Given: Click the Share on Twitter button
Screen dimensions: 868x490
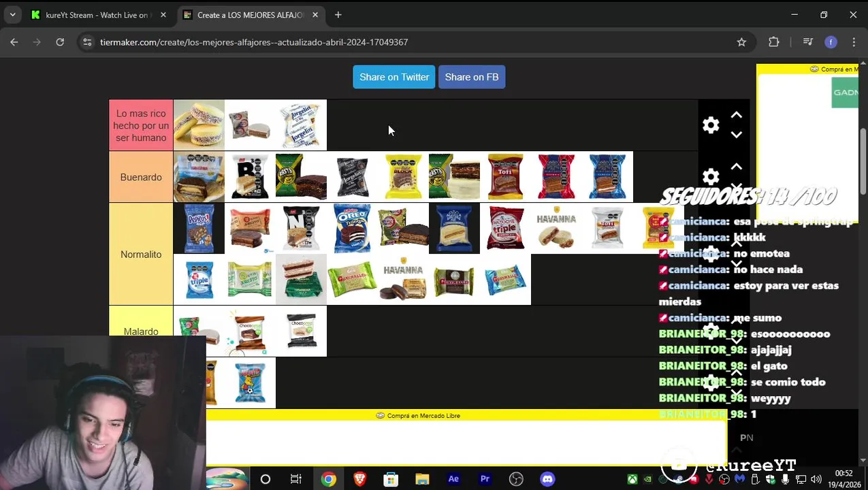Looking at the screenshot, I should click(394, 77).
